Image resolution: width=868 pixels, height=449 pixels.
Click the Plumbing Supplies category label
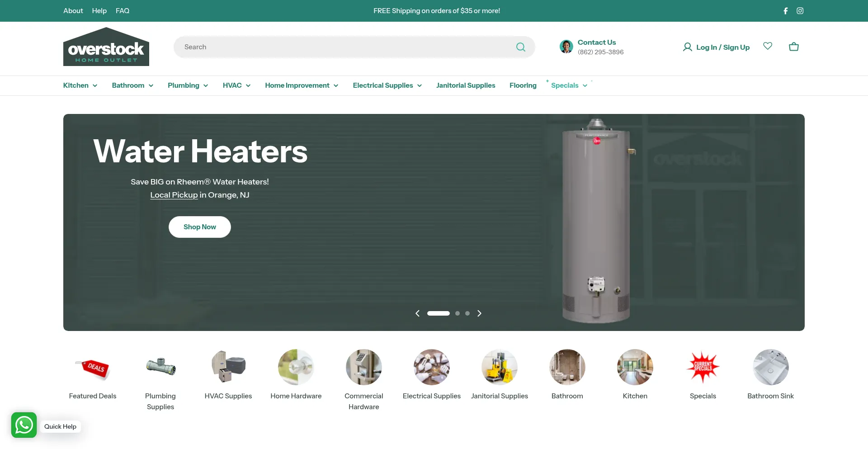(x=160, y=402)
